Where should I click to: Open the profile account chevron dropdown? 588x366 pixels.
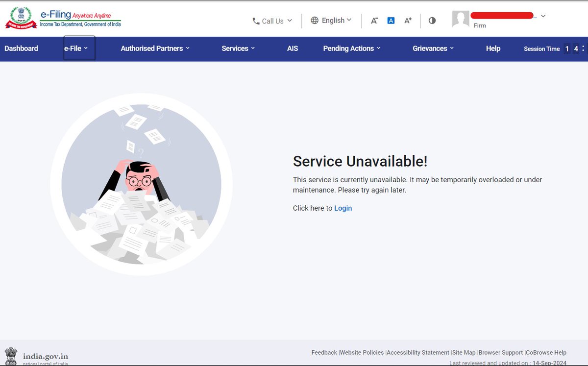pos(542,16)
